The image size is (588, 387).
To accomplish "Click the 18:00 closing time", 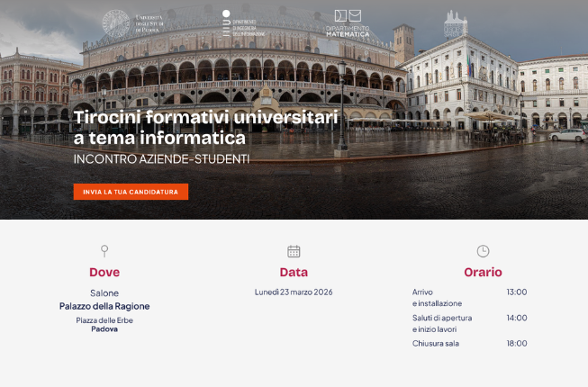I will 517,344.
